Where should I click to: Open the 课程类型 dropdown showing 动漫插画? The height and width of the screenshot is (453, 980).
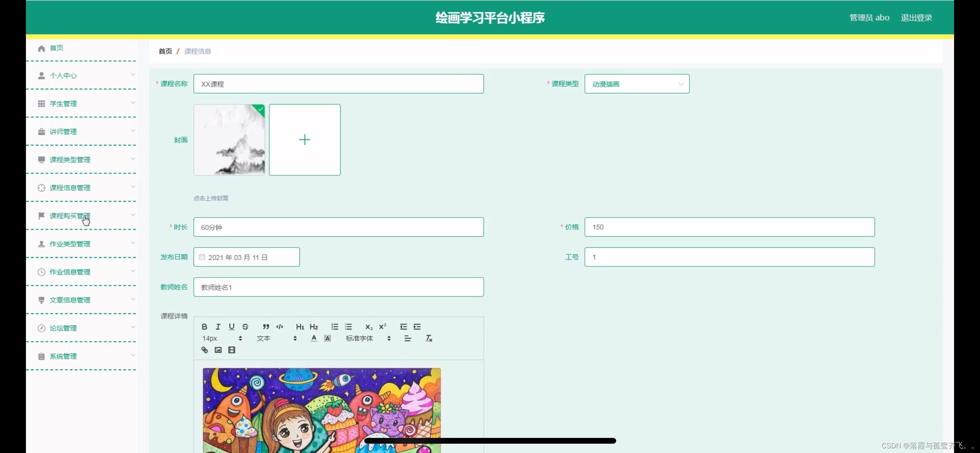point(637,84)
